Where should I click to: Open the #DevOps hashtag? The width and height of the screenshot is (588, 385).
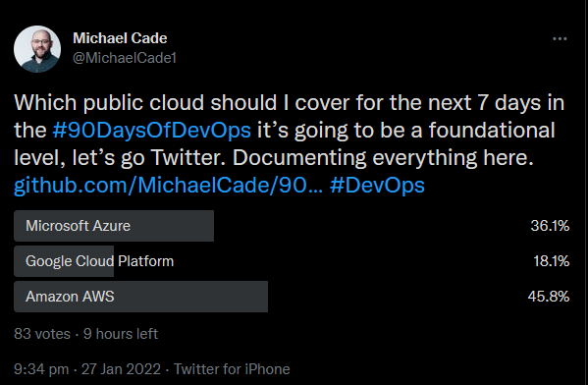[x=377, y=186]
